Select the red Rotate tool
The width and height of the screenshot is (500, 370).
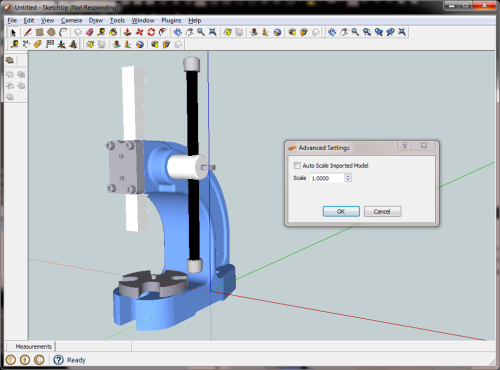[151, 32]
